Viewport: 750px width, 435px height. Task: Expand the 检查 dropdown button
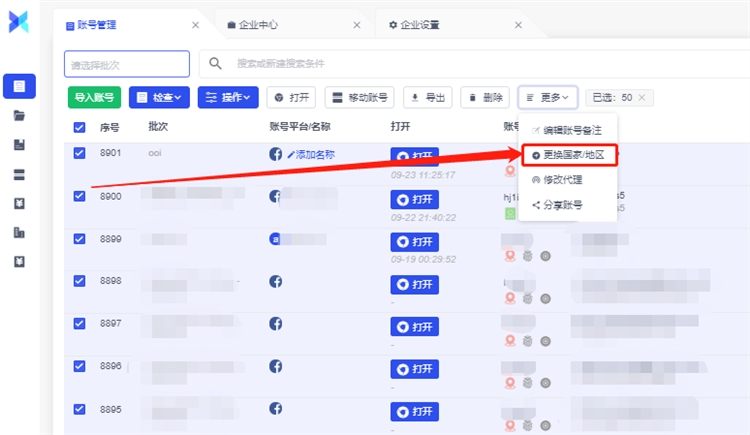159,98
